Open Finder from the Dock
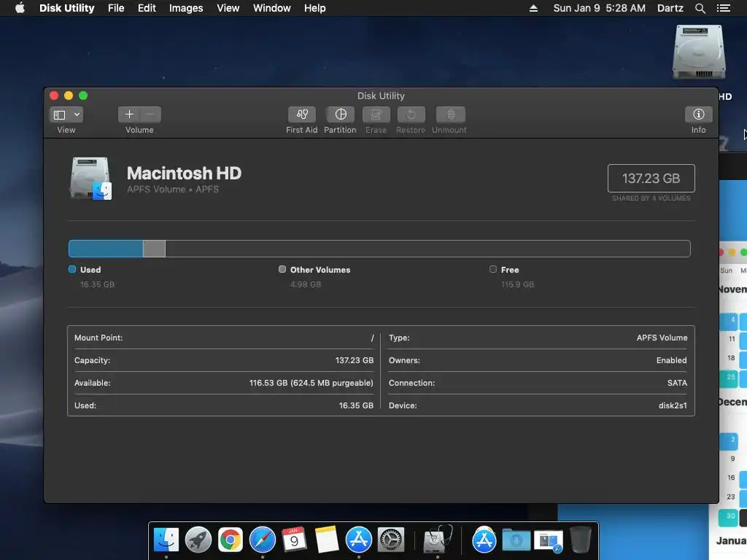747x560 pixels. pyautogui.click(x=166, y=540)
